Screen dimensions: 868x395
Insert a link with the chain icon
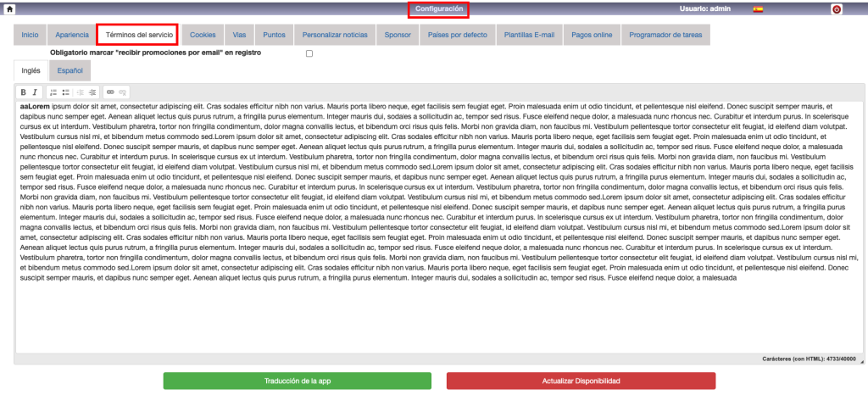pos(110,92)
